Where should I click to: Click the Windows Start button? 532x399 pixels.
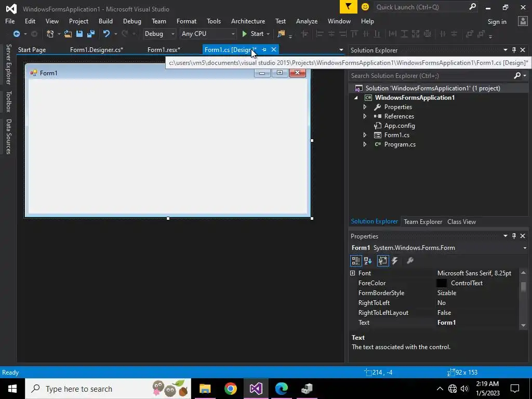tap(12, 389)
